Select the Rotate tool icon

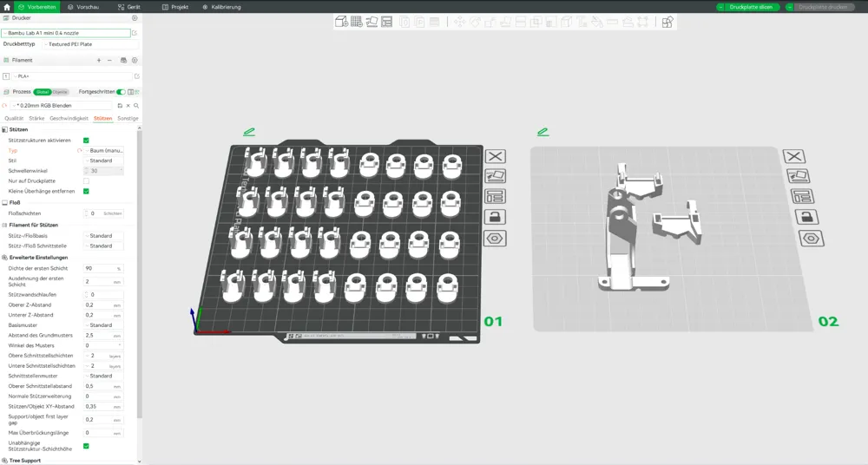click(475, 22)
